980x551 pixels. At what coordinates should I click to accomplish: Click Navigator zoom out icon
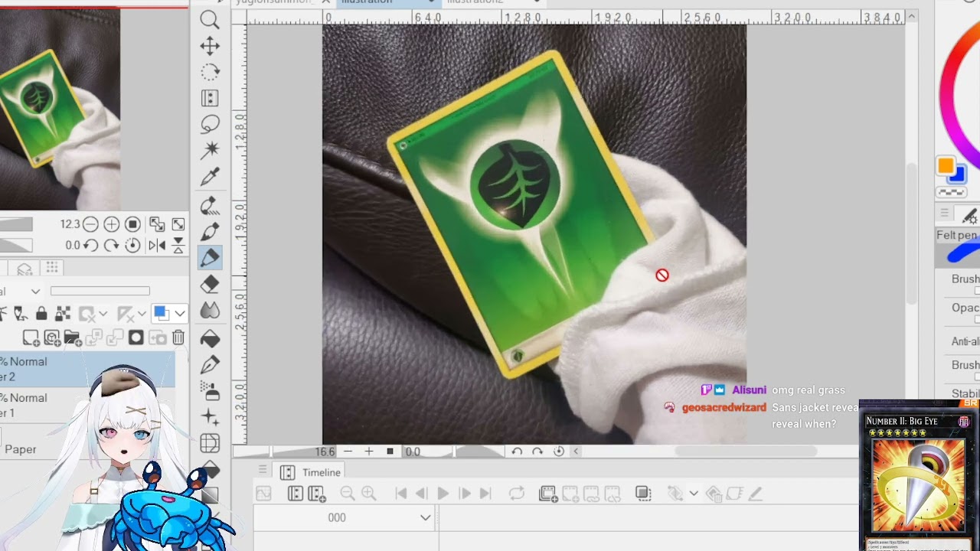pyautogui.click(x=90, y=224)
